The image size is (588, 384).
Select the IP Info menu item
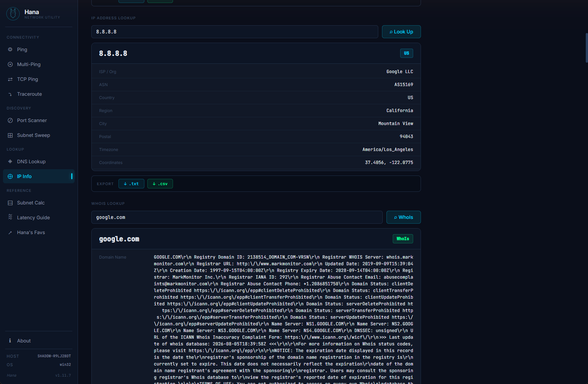pos(39,176)
